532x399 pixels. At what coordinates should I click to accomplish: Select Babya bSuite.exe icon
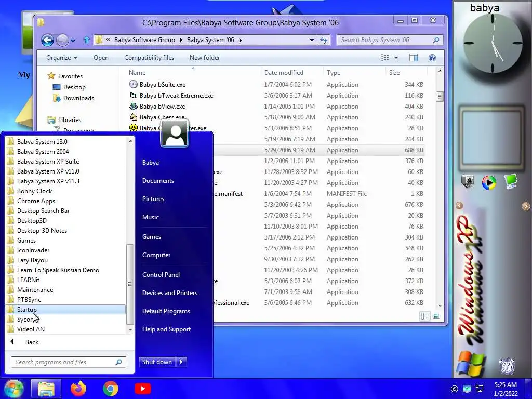point(134,85)
